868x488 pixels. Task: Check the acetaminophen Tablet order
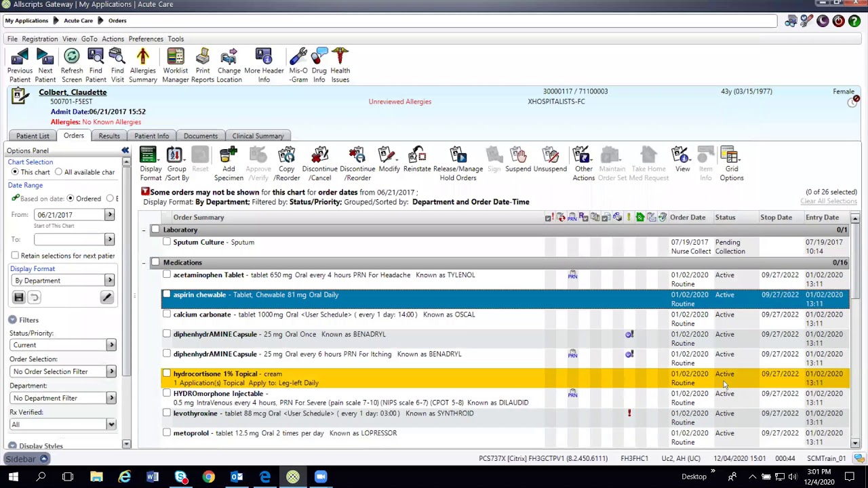point(167,275)
